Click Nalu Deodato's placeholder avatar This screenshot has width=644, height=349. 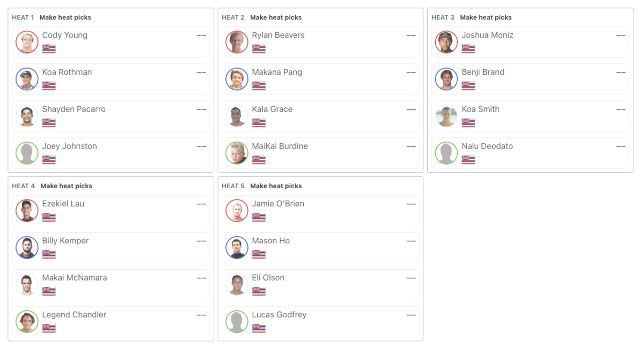coord(447,153)
